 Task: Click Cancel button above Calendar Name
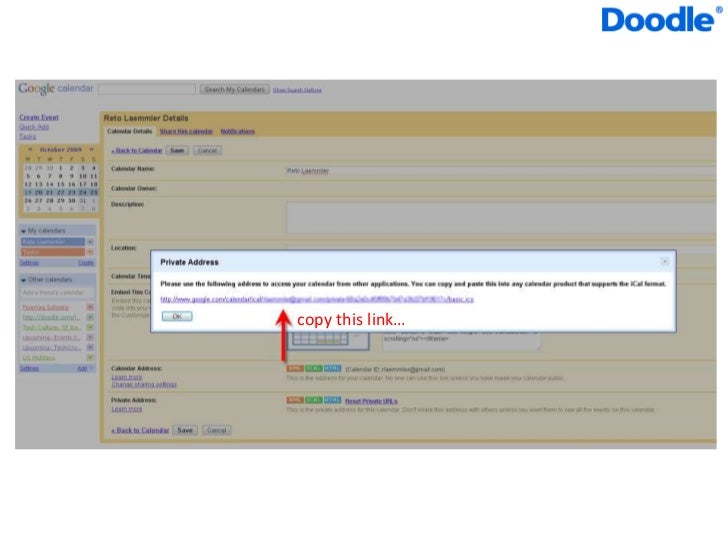(207, 150)
